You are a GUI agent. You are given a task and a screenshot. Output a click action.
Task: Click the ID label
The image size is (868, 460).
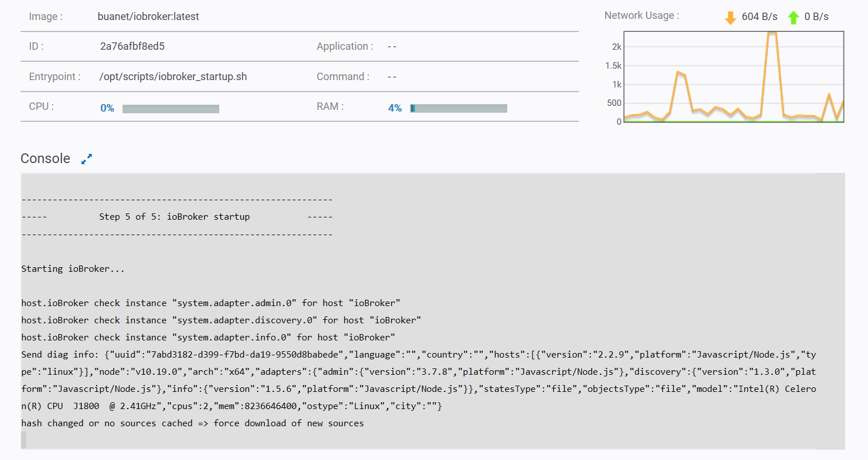(x=36, y=46)
